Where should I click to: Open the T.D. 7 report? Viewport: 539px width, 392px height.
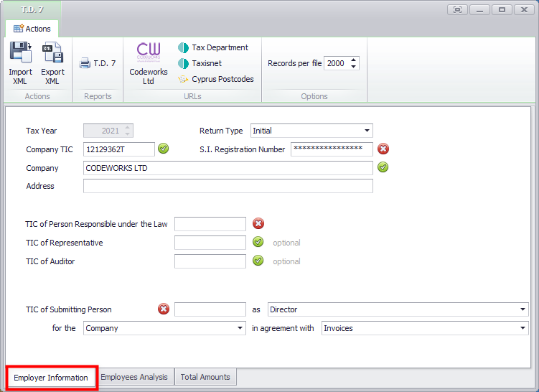[x=98, y=63]
